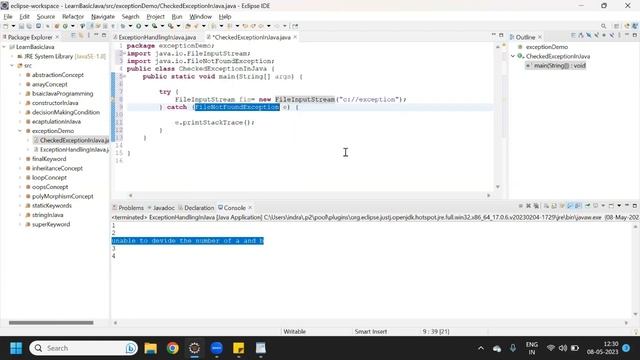
Task: Expand the abstractionConcept package
Action: [x=20, y=75]
